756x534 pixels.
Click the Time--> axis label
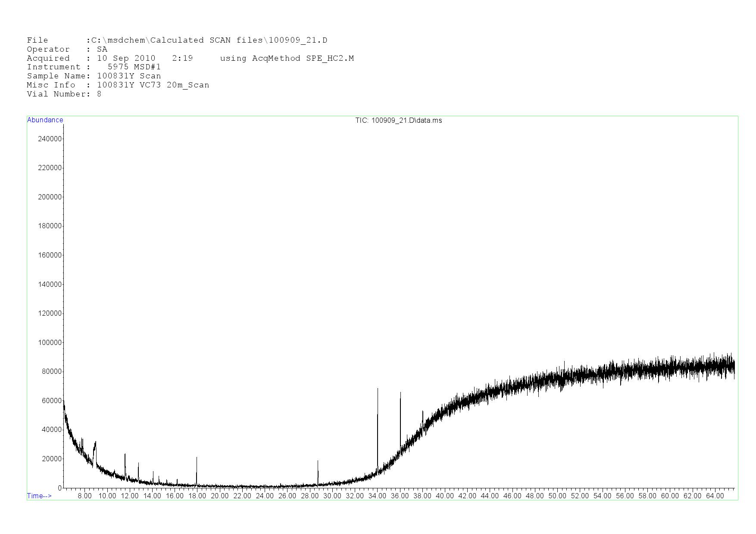point(39,496)
